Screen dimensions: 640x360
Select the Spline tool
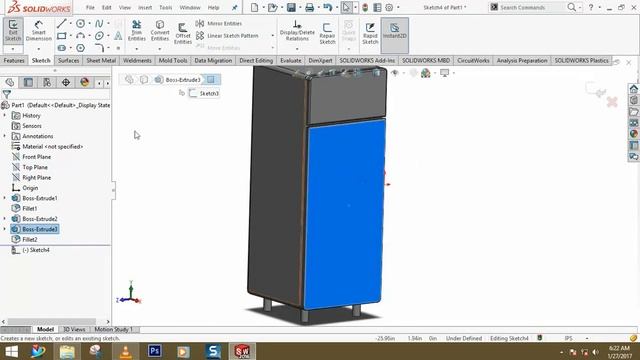click(99, 24)
